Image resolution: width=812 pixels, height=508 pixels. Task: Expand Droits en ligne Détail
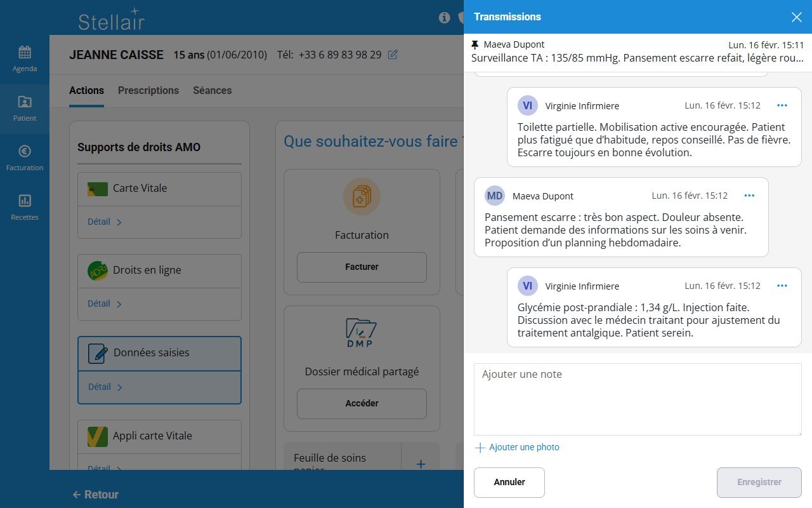[105, 304]
